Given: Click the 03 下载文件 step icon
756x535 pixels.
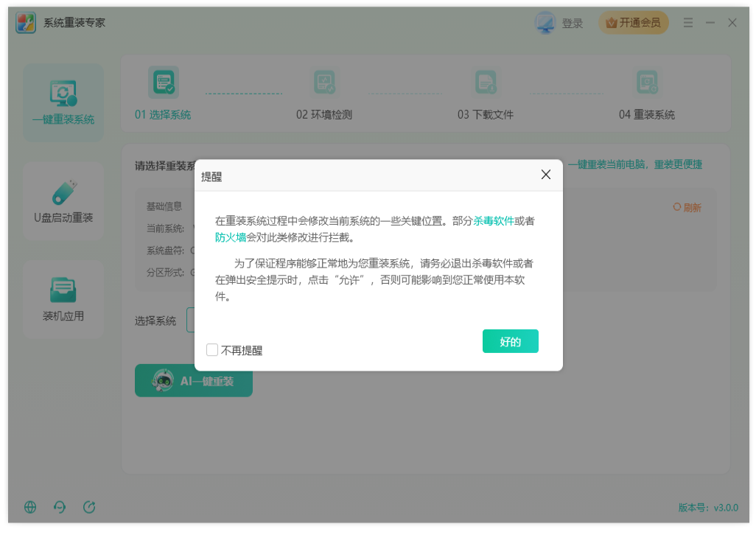Looking at the screenshot, I should pos(486,83).
